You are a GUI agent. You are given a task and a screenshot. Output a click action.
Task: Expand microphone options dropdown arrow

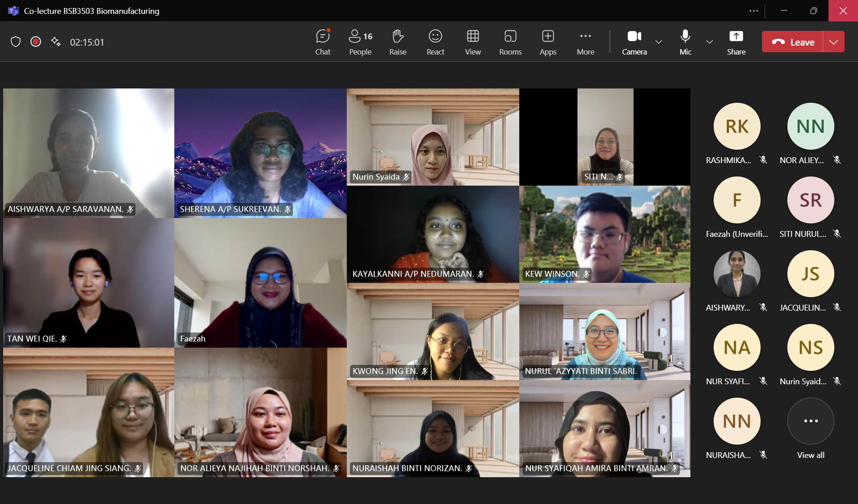coord(710,42)
